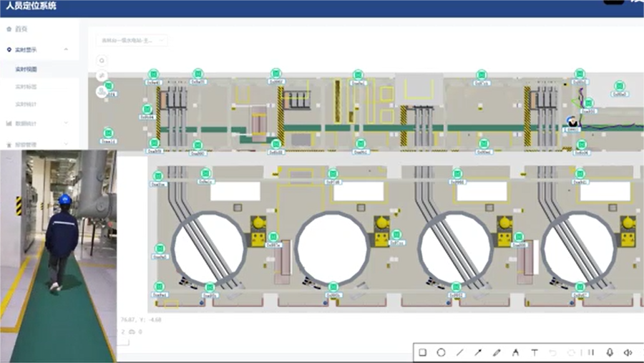Toggle the microphone recording icon
644x363 pixels.
[x=610, y=352]
